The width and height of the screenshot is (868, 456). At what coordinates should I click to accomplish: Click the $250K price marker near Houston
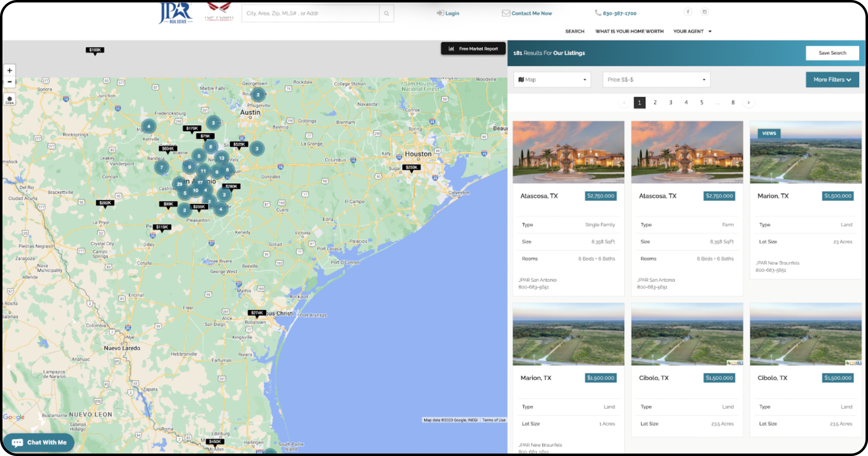[x=411, y=168]
